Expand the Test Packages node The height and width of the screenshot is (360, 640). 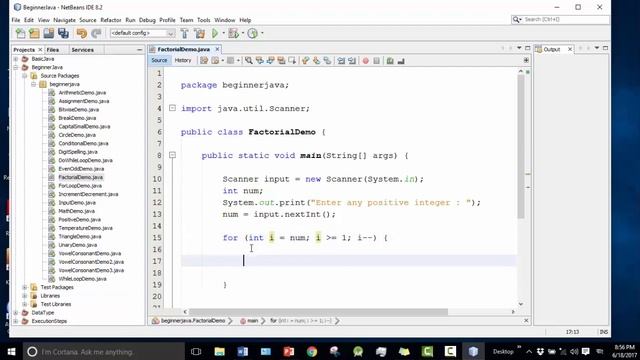point(25,287)
